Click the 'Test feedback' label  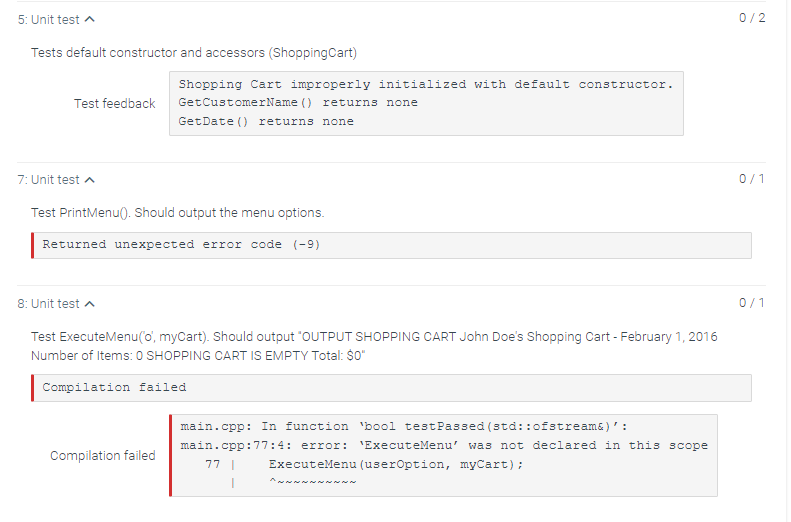tap(115, 104)
